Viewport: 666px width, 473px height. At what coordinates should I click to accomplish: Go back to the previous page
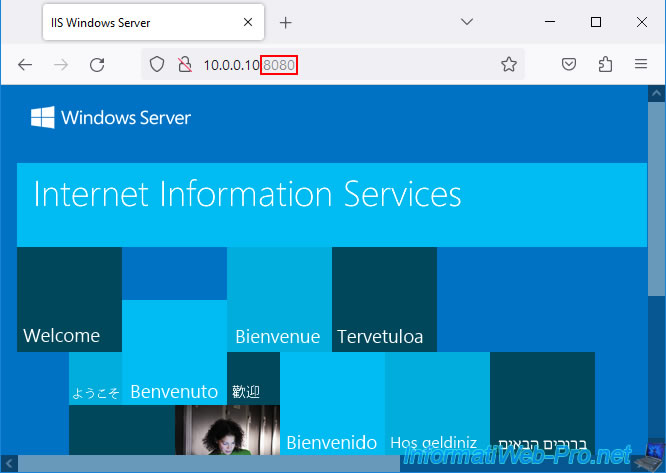25,65
